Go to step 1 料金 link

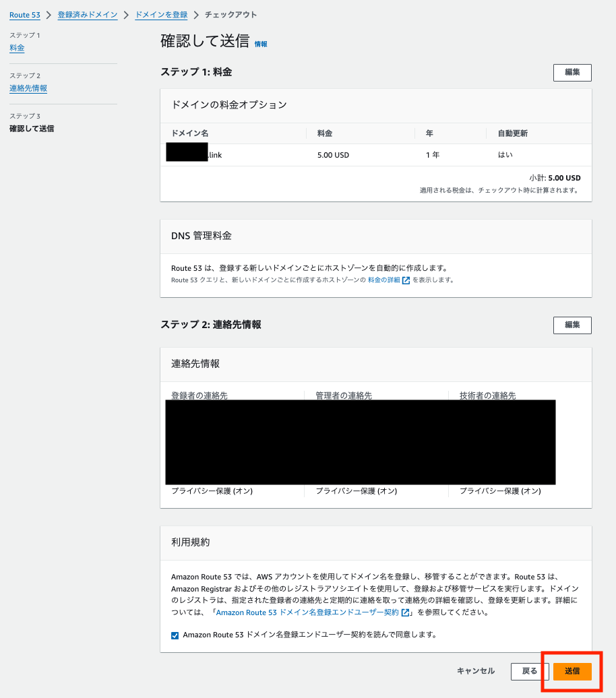pos(17,48)
